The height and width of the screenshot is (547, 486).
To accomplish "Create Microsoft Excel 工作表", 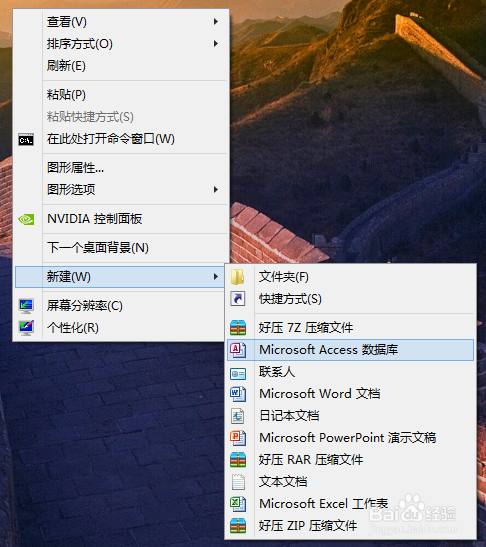I will click(x=350, y=503).
